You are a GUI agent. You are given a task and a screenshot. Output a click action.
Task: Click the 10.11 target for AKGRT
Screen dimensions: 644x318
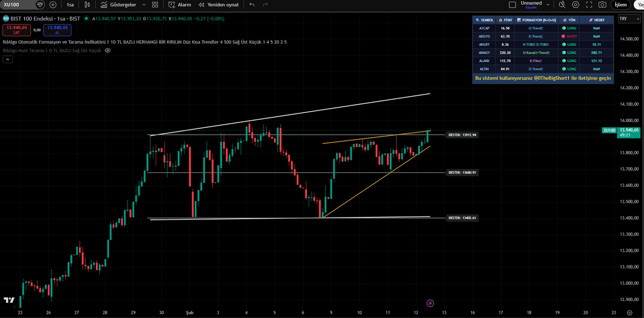(596, 45)
